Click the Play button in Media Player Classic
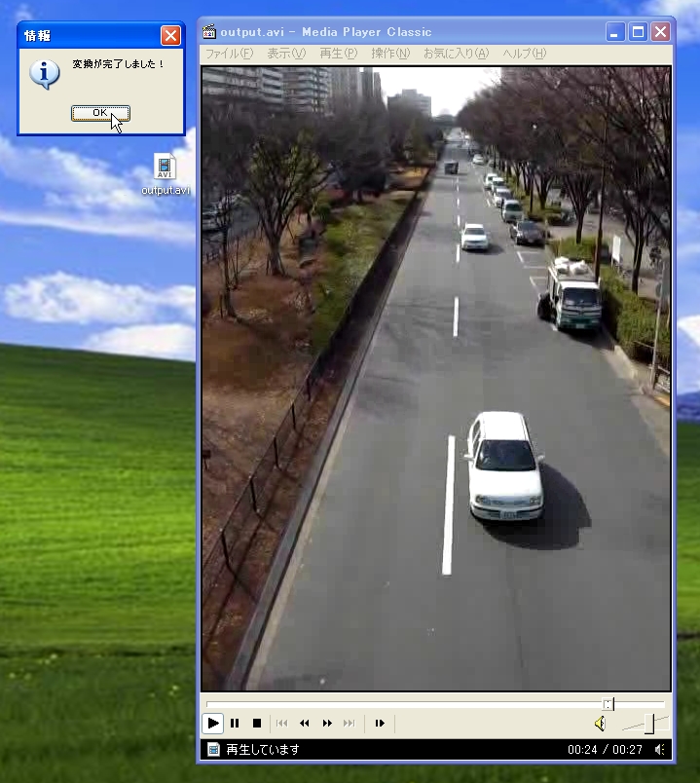 pos(212,723)
